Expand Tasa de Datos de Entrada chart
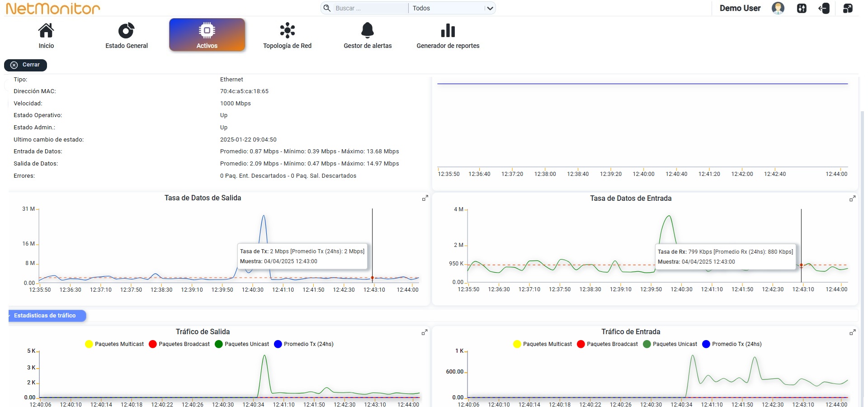868x407 pixels. tap(852, 199)
